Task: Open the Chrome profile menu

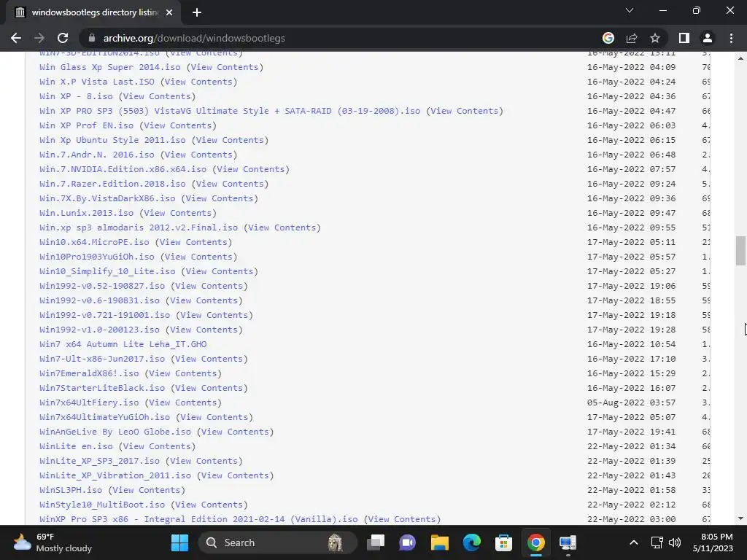Action: (708, 38)
